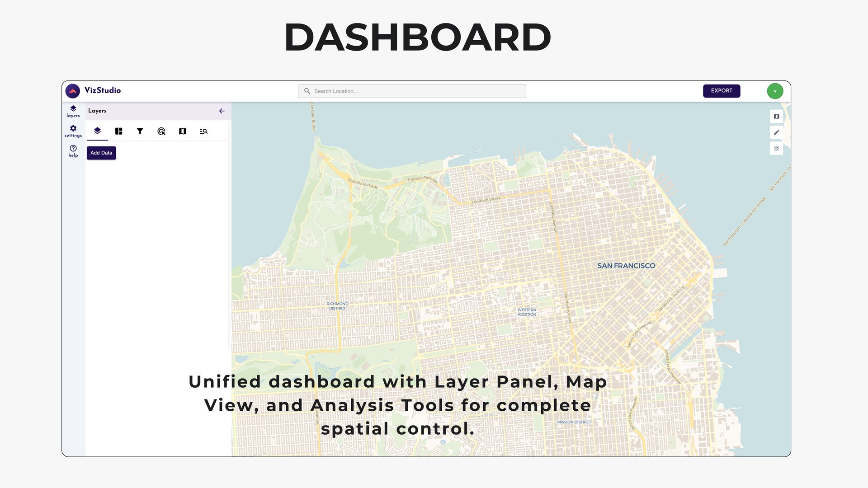This screenshot has height=488, width=868.
Task: Open the user avatar menu
Action: [x=775, y=91]
